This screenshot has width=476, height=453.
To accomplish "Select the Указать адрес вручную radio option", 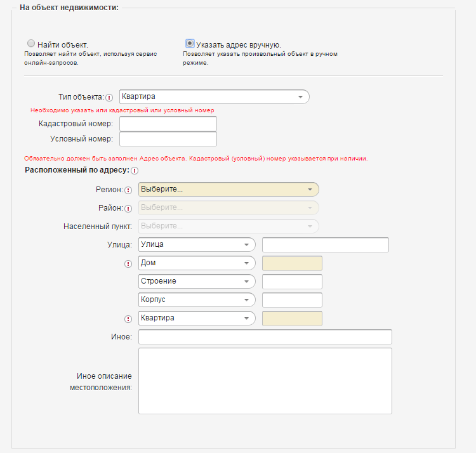I will (x=190, y=43).
